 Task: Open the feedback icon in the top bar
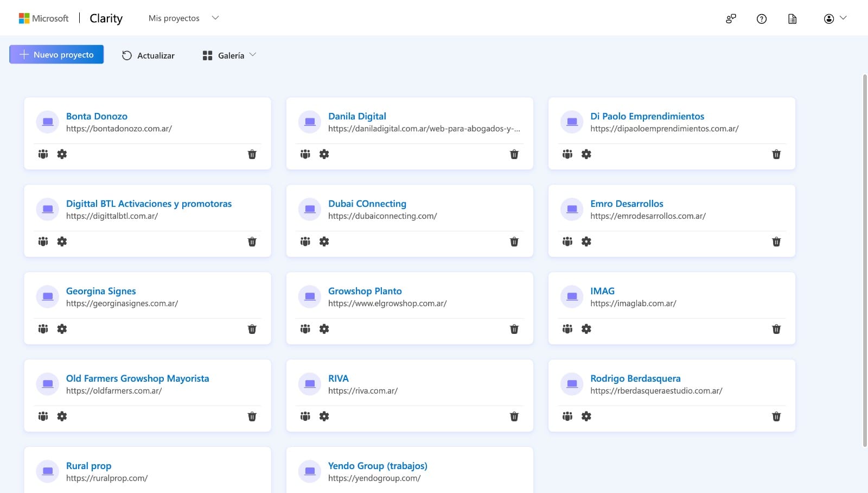tap(731, 18)
